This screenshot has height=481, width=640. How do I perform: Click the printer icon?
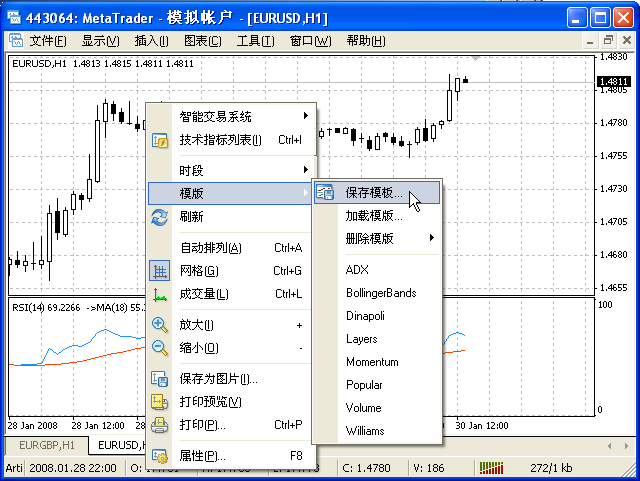click(x=160, y=425)
